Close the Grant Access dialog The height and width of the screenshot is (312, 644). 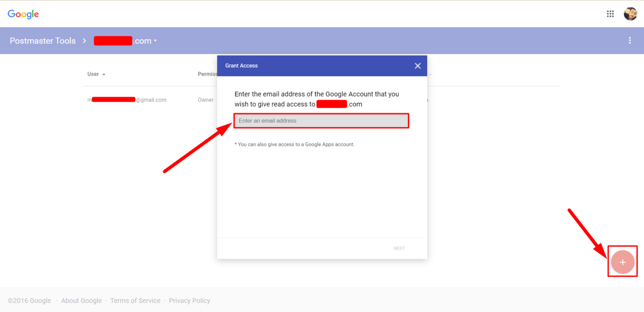point(418,66)
